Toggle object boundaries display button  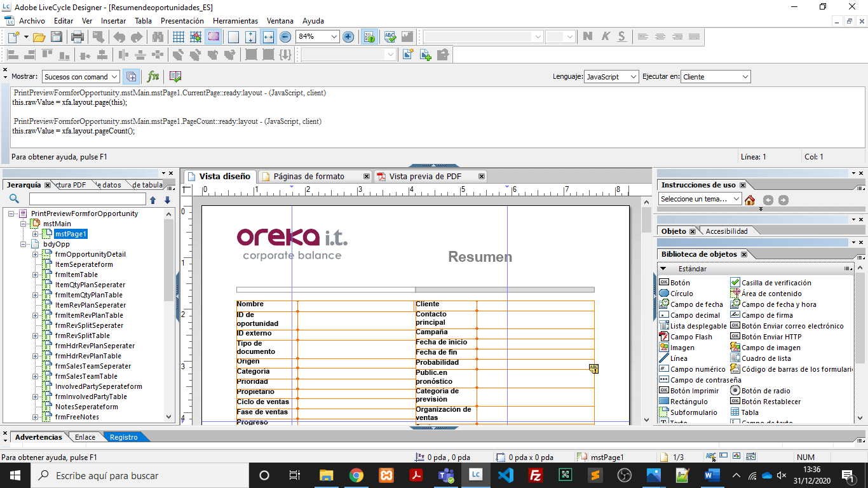(x=213, y=37)
